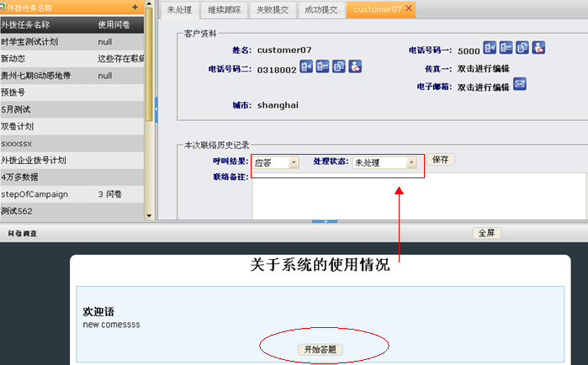Click the copy icon beside 电话号码一 5000
Screen dimensions: 588x365
522,48
